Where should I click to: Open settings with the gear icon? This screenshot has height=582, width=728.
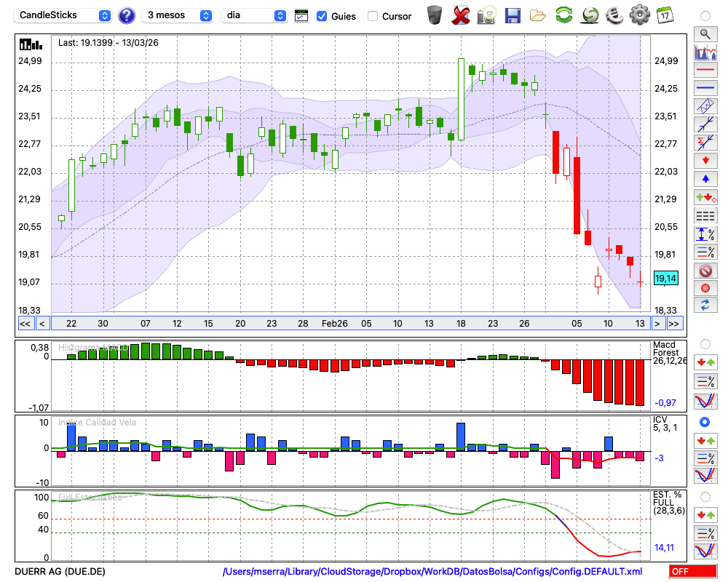640,15
